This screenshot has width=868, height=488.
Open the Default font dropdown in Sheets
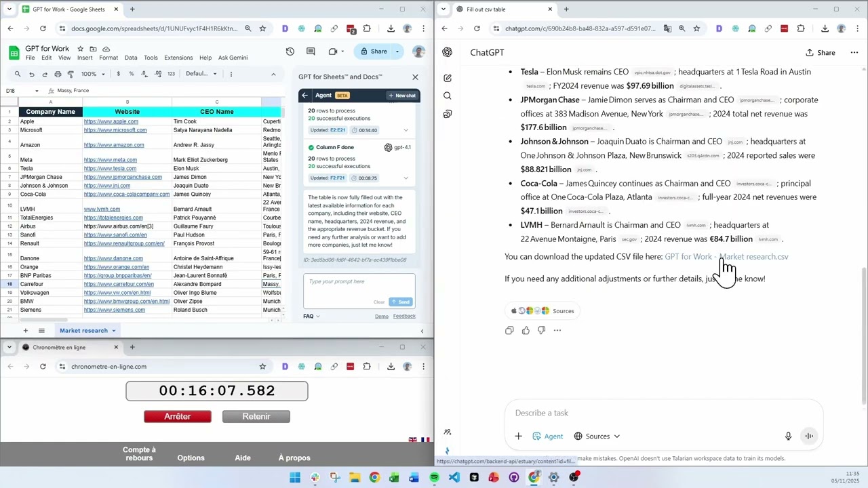[201, 74]
